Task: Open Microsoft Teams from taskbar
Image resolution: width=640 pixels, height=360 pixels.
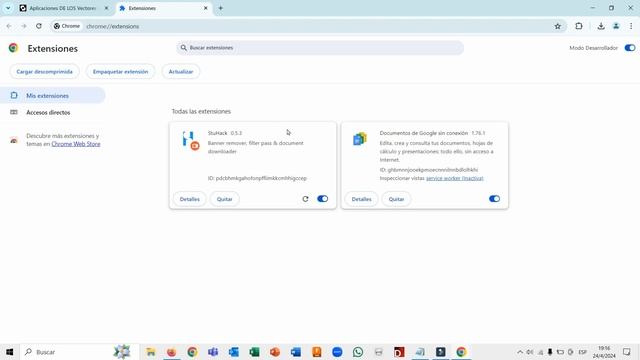Action: click(213, 352)
